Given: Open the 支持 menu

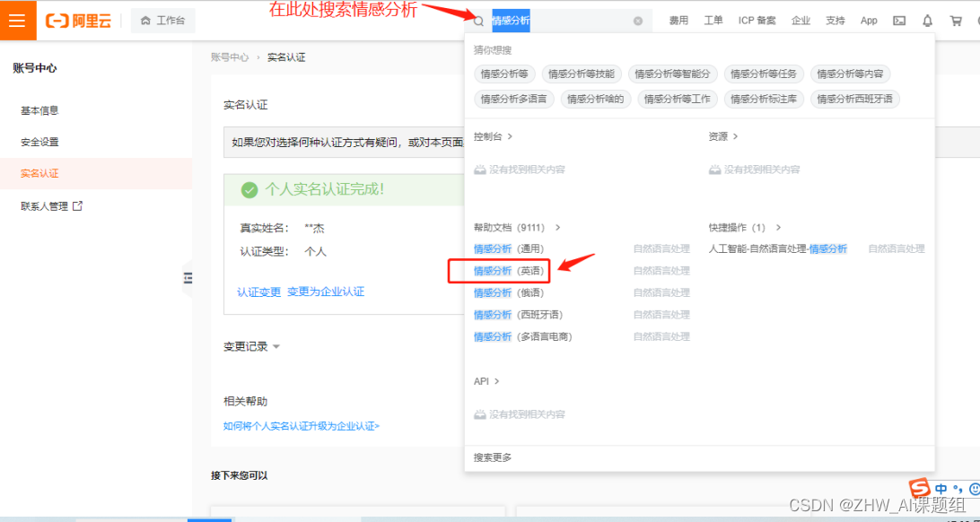Looking at the screenshot, I should tap(835, 21).
